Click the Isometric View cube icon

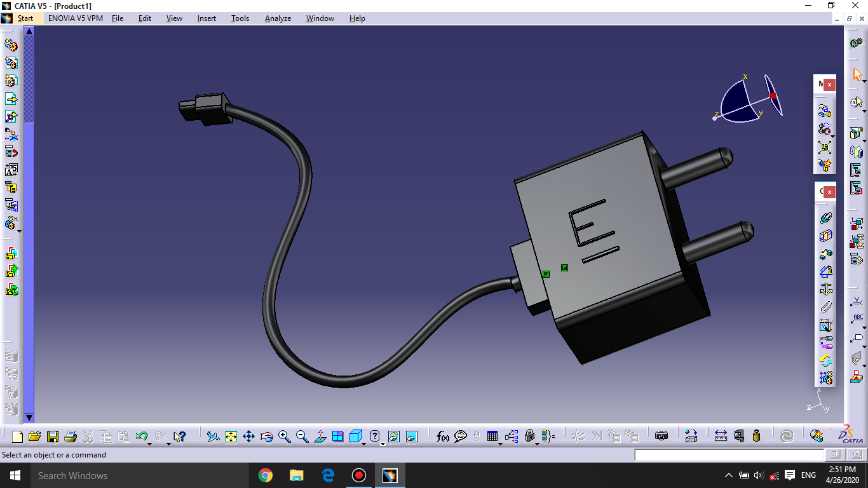point(355,437)
